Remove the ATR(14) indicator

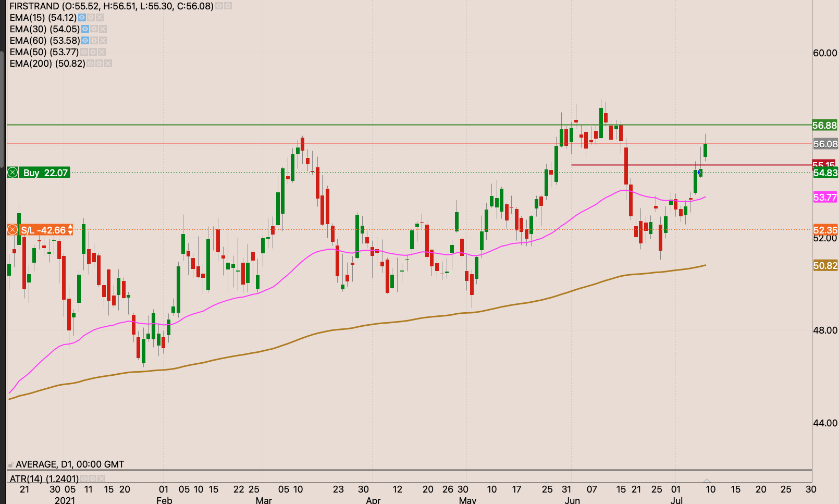tap(101, 478)
